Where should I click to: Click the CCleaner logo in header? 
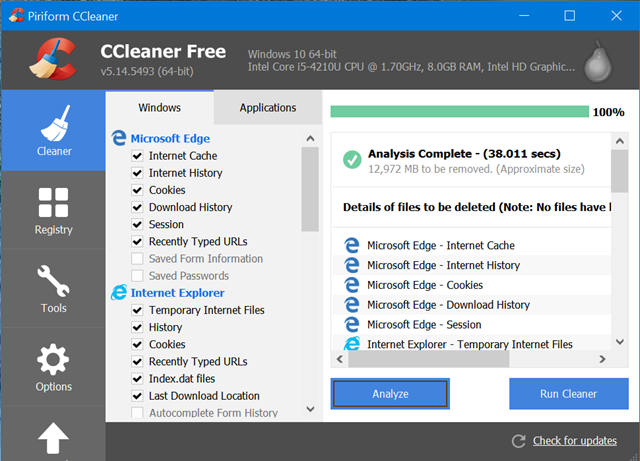53,59
